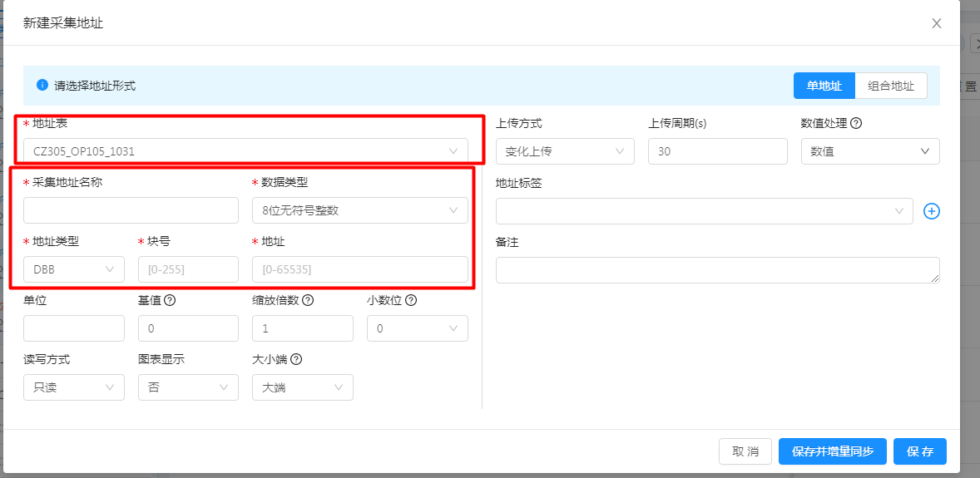Click the 保存 button
The image size is (980, 478).
920,451
